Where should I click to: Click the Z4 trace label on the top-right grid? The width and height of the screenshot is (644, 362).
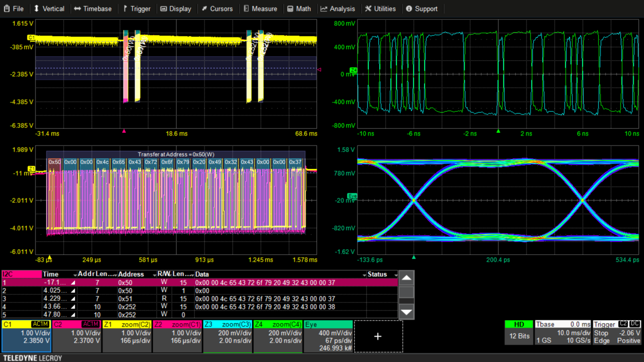pos(353,70)
